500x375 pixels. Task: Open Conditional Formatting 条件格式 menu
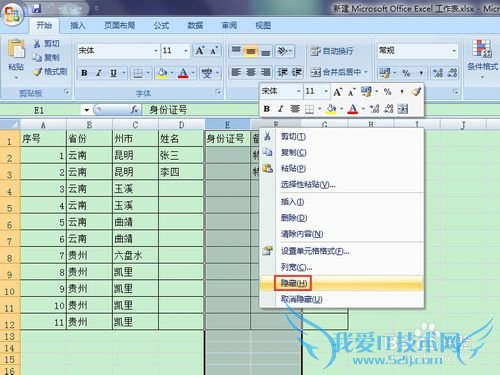[x=482, y=58]
